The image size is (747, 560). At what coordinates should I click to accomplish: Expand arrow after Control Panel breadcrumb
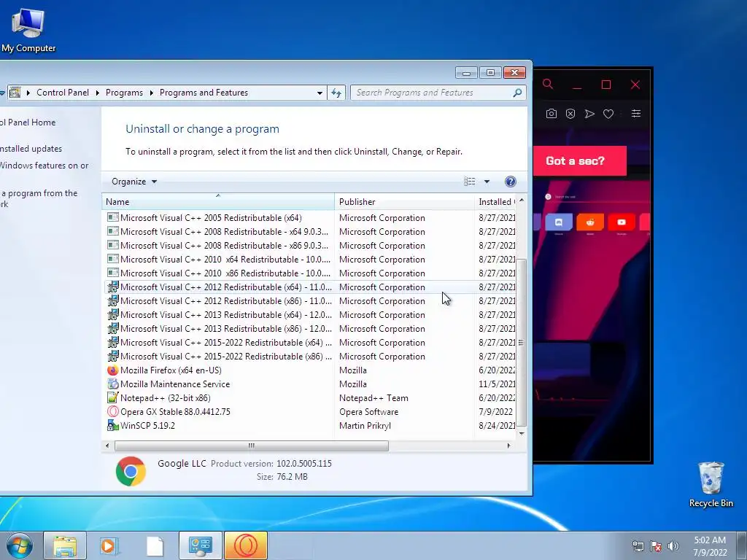pyautogui.click(x=97, y=93)
